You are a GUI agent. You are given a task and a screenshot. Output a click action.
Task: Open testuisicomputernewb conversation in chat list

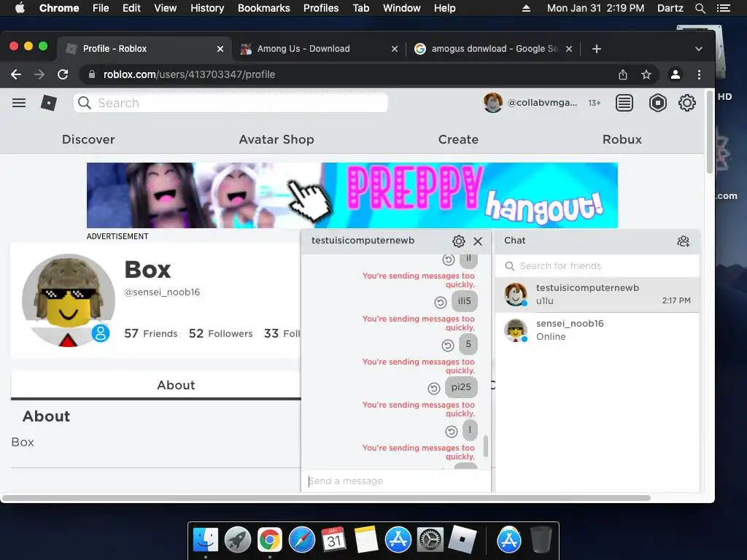[597, 295]
